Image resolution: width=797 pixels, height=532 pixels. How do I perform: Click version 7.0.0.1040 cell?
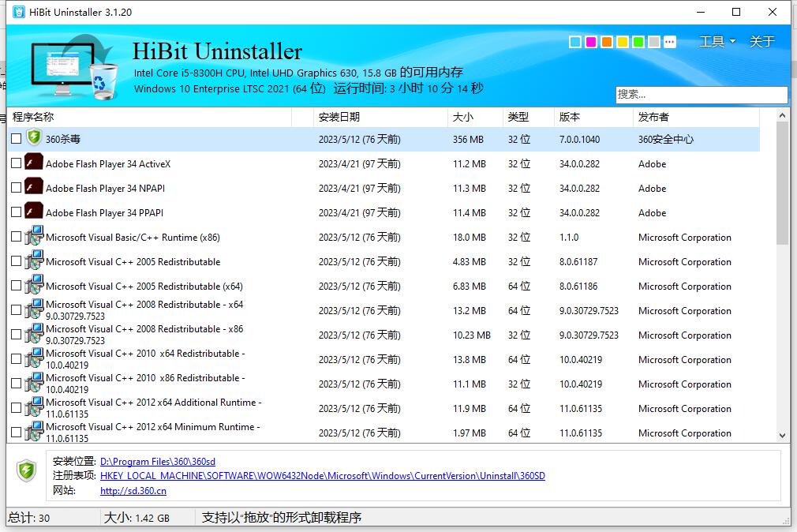(x=579, y=140)
